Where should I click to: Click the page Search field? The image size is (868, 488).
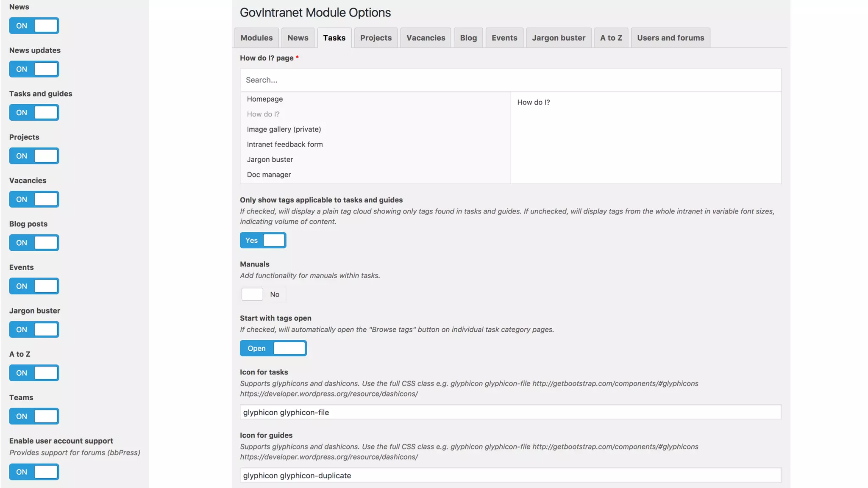[510, 80]
